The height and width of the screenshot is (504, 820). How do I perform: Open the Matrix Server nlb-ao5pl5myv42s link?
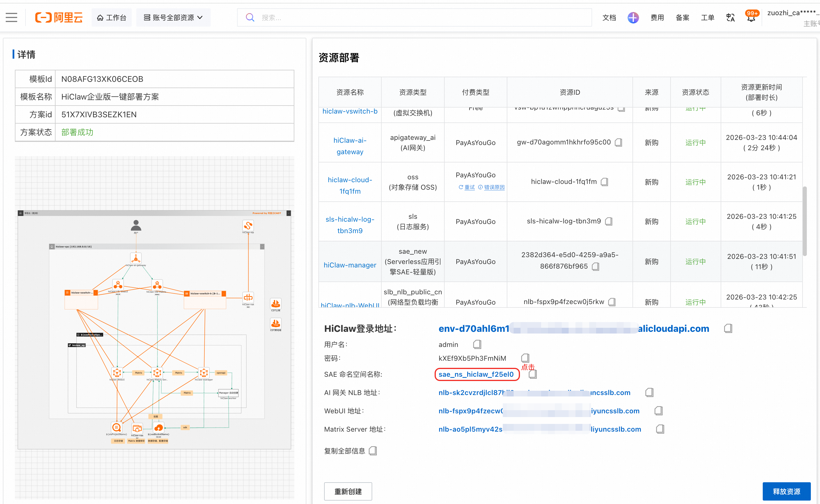coord(540,429)
